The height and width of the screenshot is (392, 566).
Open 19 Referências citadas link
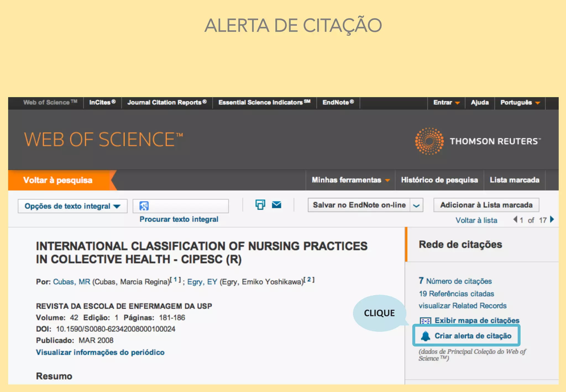coord(457,294)
